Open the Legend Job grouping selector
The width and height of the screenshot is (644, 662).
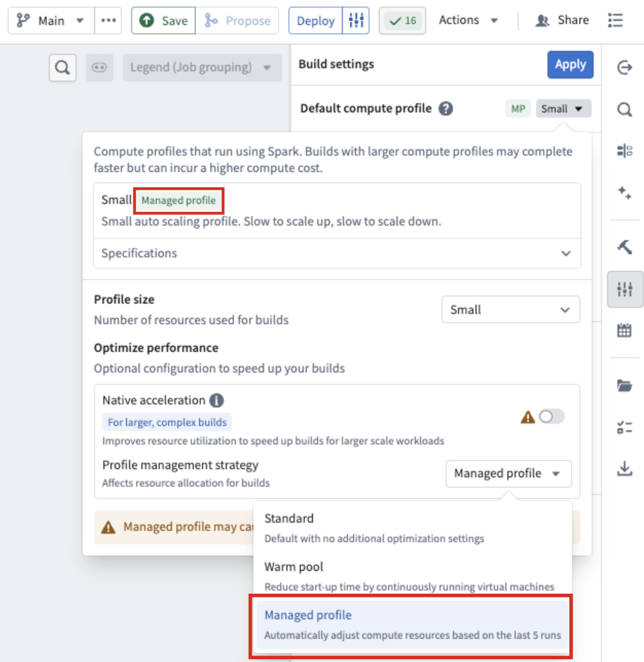click(202, 67)
